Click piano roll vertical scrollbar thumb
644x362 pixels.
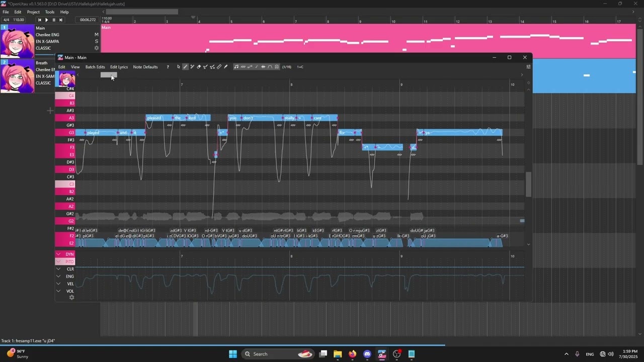(x=528, y=185)
